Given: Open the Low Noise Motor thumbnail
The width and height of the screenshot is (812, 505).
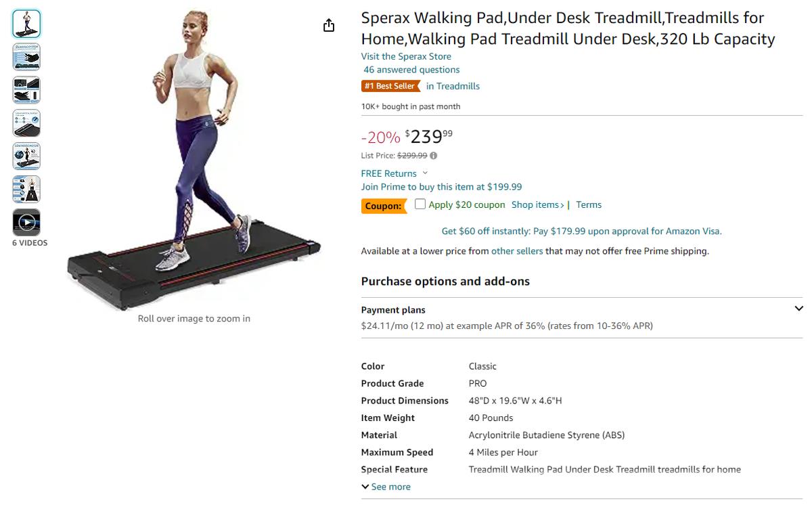Looking at the screenshot, I should tap(26, 156).
